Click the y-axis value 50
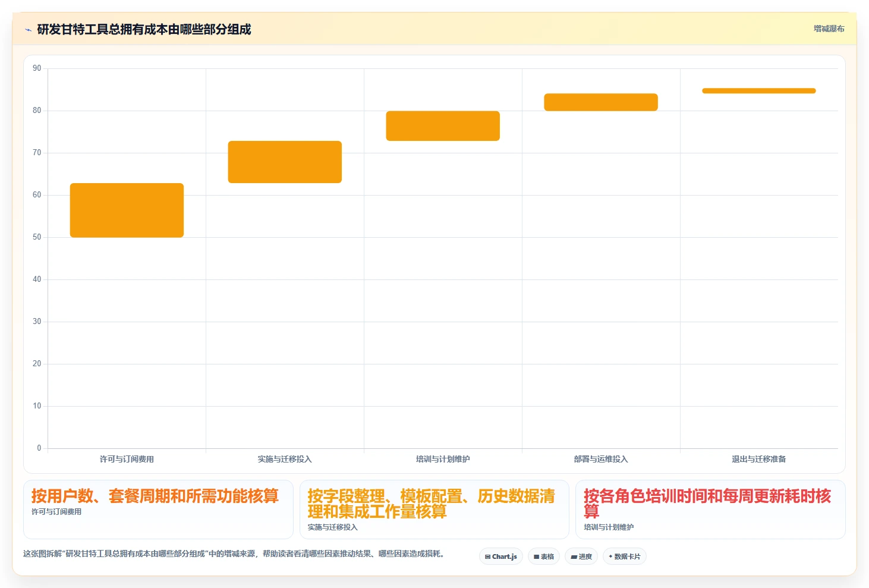 (37, 237)
